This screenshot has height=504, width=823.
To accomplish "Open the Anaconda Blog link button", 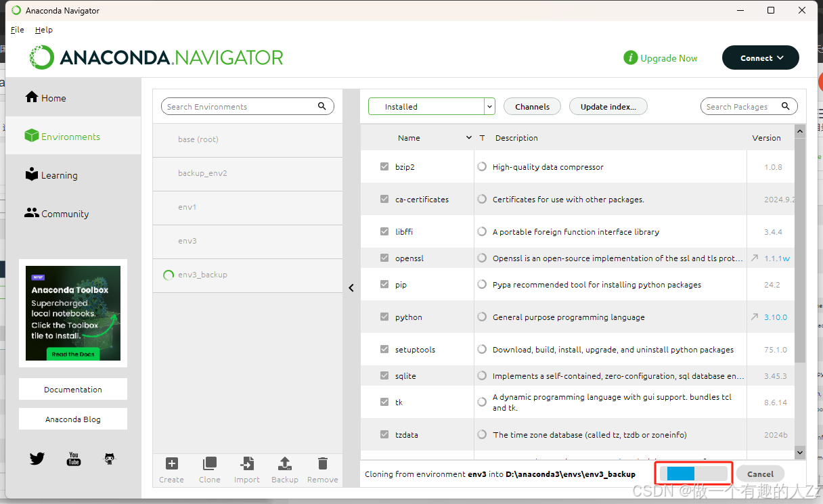I will [73, 419].
